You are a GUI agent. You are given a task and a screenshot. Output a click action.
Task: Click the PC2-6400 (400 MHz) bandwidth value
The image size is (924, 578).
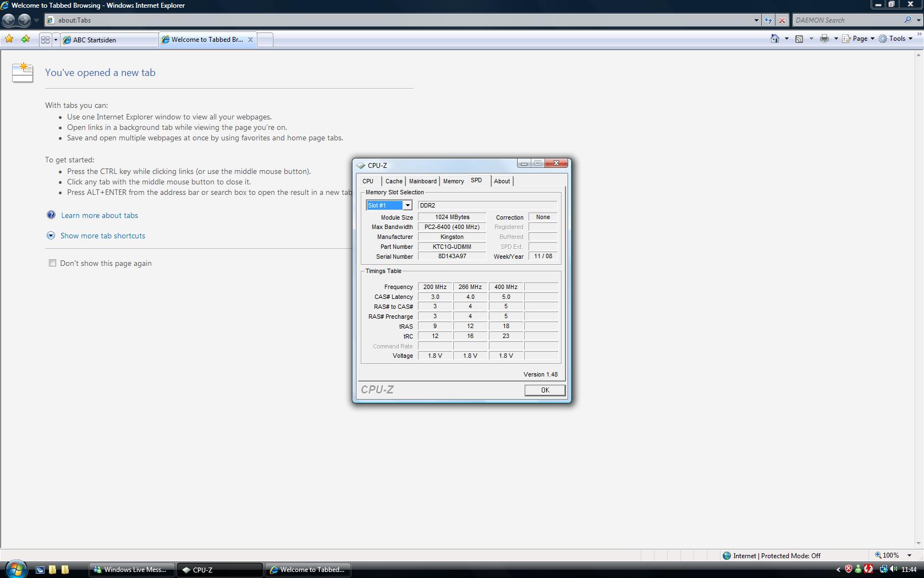[x=452, y=227]
